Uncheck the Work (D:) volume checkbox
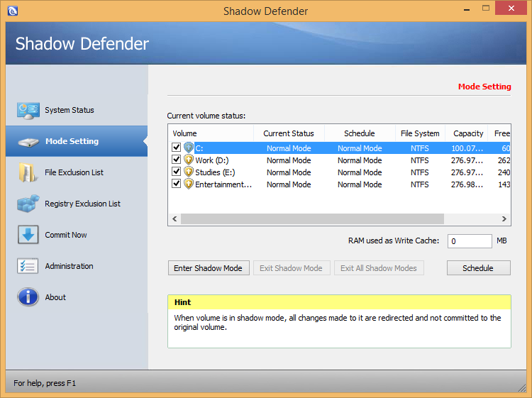 176,160
